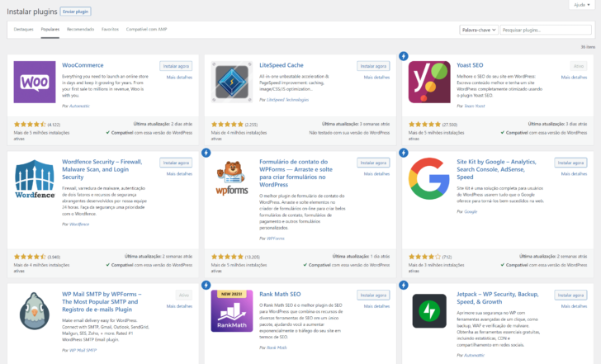Open the LiteSpeed Technologies author link
Screen dimensions: 601x364
287,100
